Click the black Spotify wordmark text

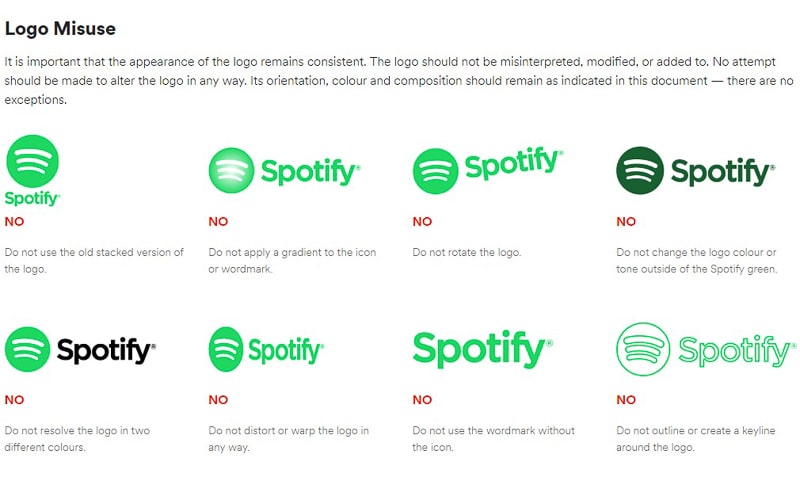106,351
